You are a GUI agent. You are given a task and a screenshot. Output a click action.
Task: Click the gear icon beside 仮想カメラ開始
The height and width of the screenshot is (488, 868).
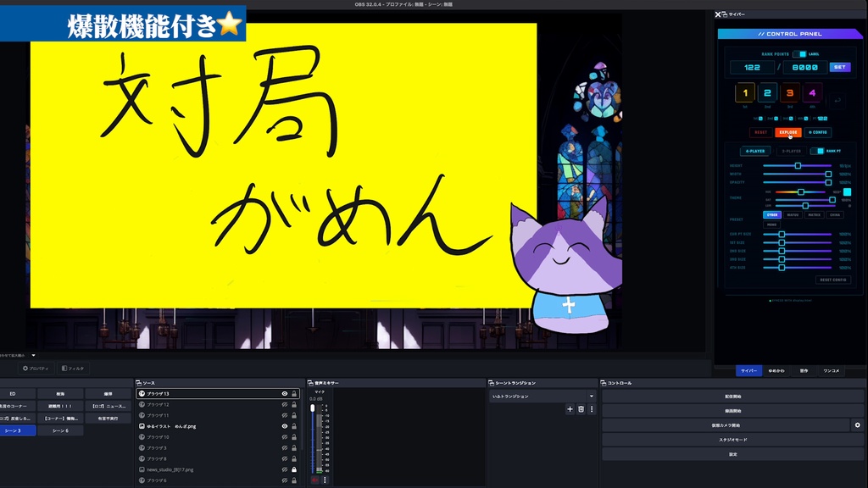858,424
